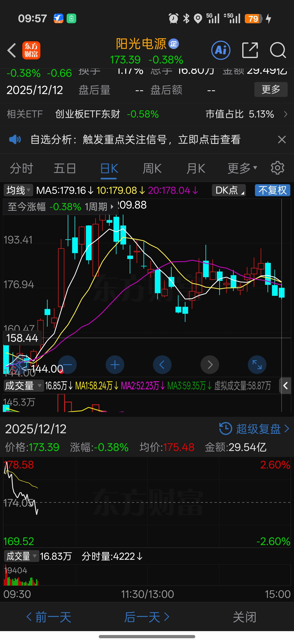Tap the location status icon
The image size is (294, 644).
198,18
